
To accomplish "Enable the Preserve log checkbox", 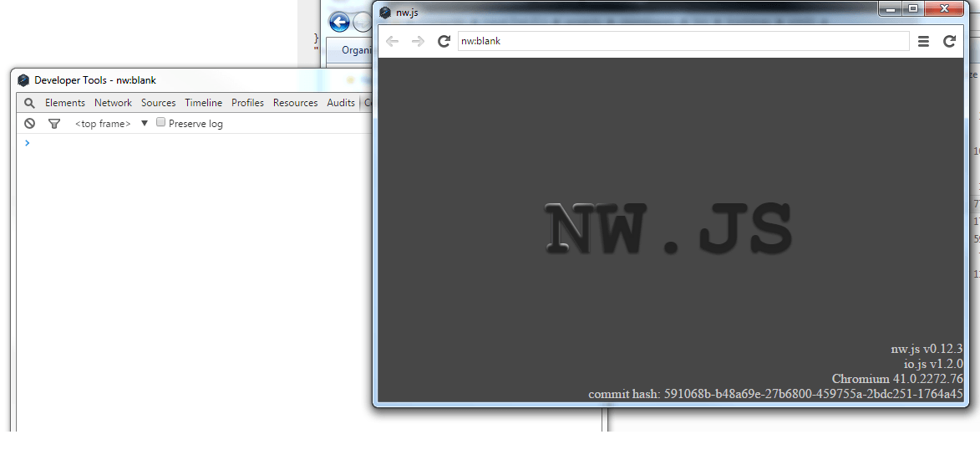I will [x=160, y=123].
